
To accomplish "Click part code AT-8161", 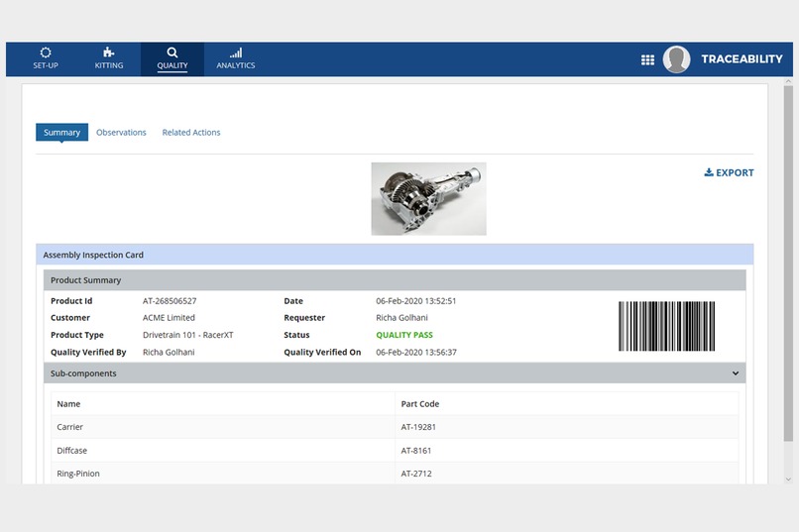I will [x=415, y=451].
